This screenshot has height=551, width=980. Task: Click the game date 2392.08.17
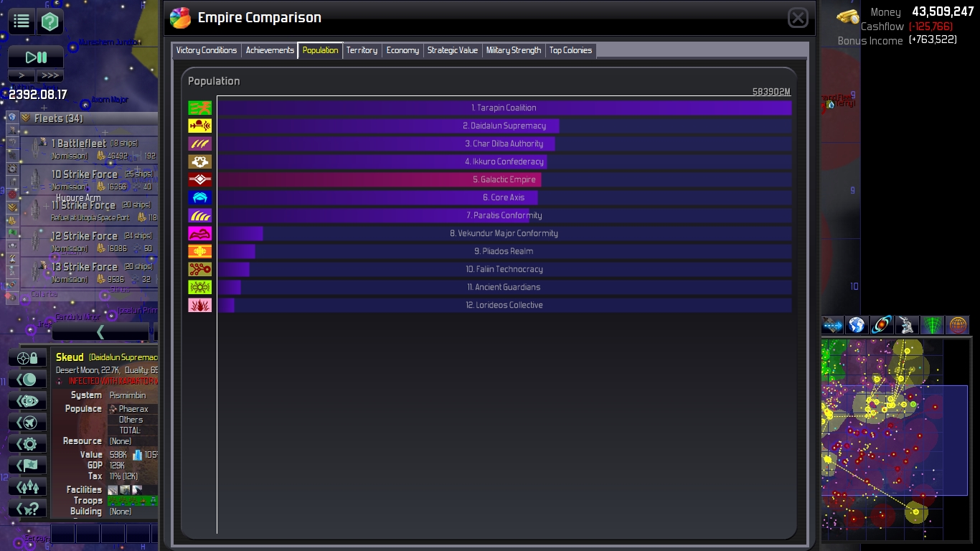(38, 95)
